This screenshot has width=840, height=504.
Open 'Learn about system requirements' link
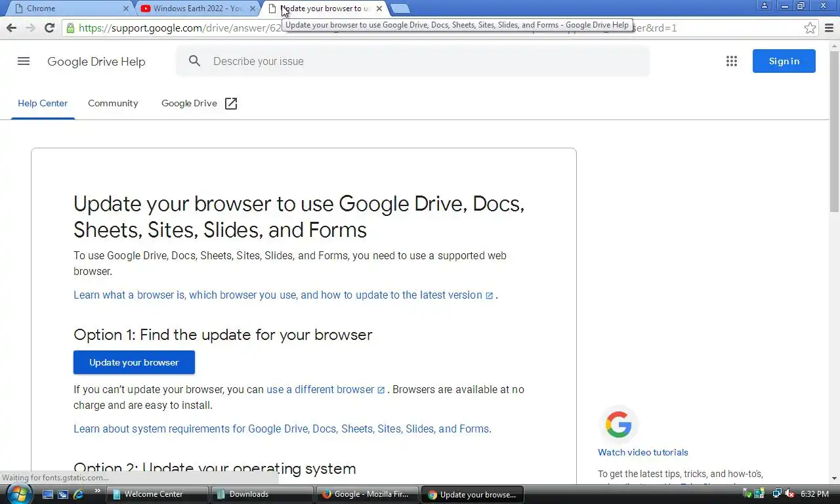click(282, 429)
